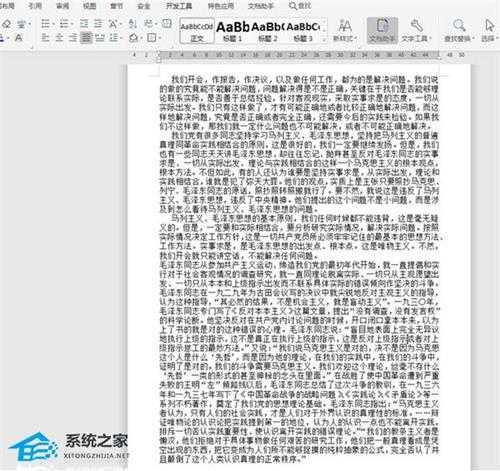Click the 选择 cursor arrow icon
Screen dimensions: 500x471
tap(489, 26)
